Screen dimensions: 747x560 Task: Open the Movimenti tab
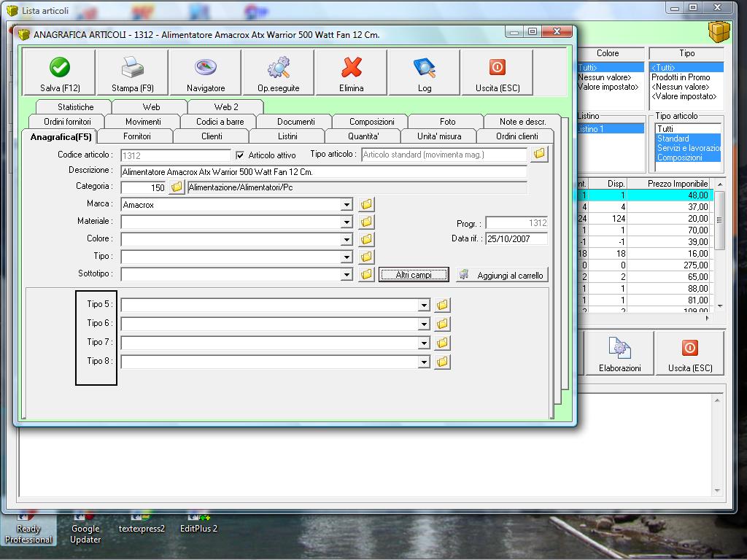143,122
